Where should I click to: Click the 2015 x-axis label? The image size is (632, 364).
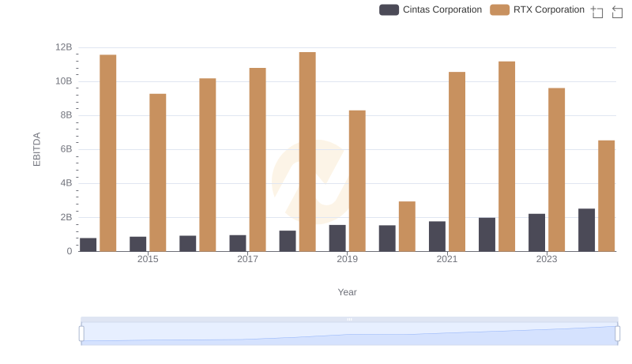coord(148,259)
